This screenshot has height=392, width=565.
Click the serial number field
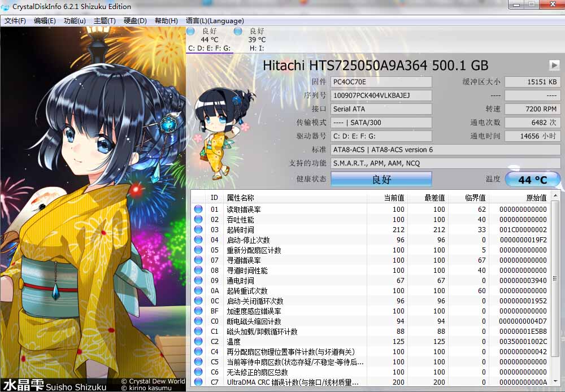[x=381, y=95]
